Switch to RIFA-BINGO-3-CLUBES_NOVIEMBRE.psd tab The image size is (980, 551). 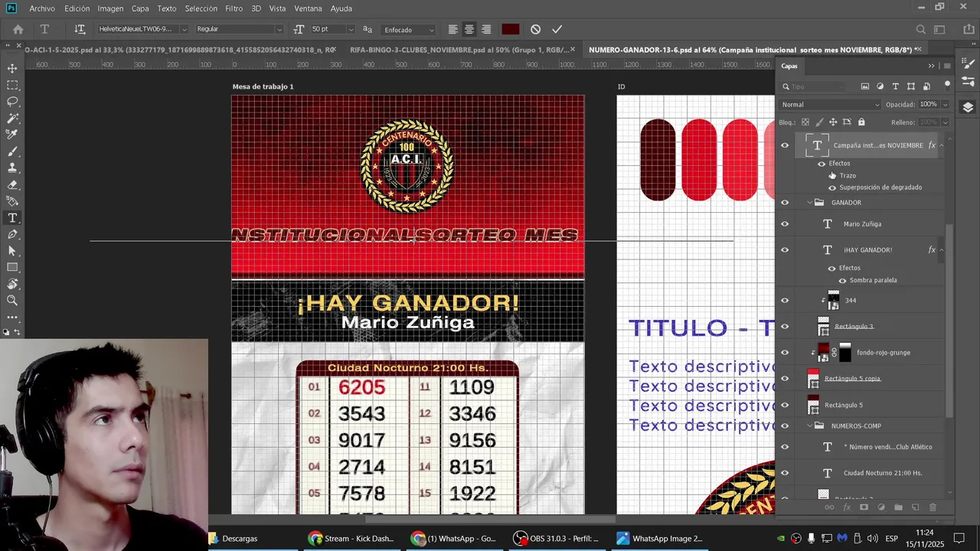point(458,50)
